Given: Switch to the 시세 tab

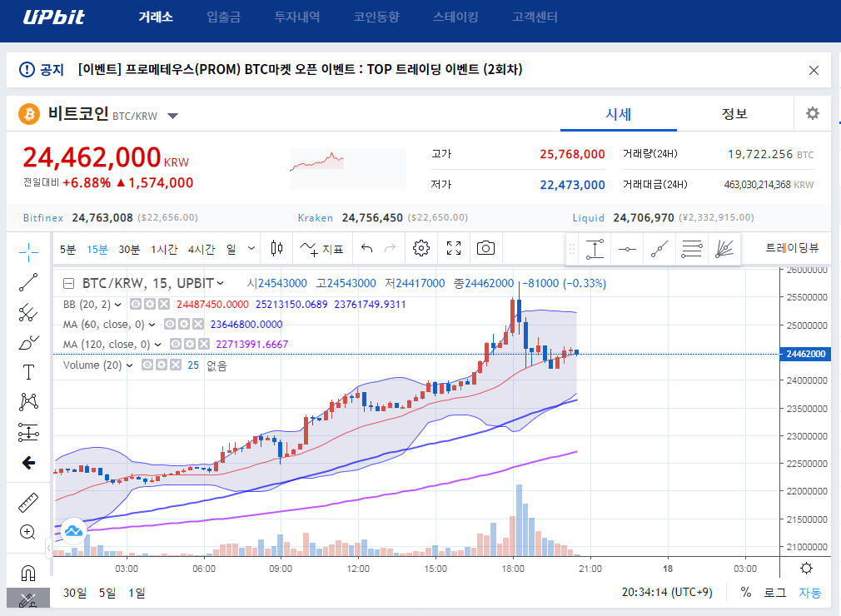Looking at the screenshot, I should click(619, 114).
